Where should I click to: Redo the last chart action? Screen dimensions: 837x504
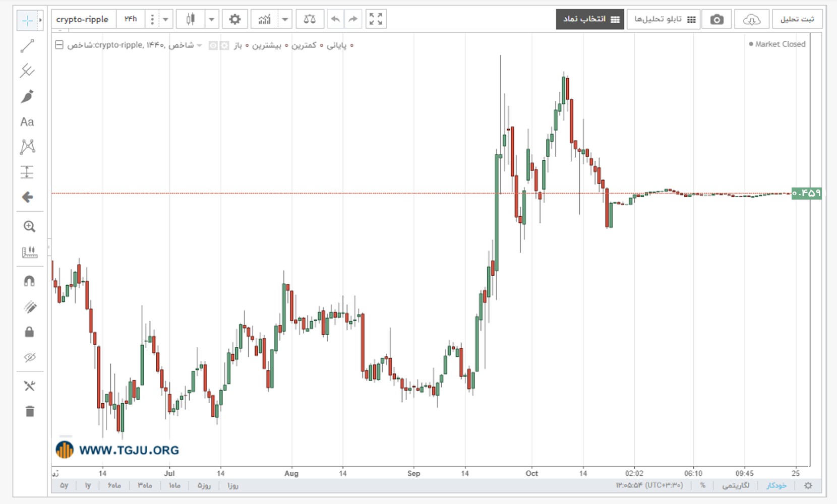pyautogui.click(x=353, y=19)
